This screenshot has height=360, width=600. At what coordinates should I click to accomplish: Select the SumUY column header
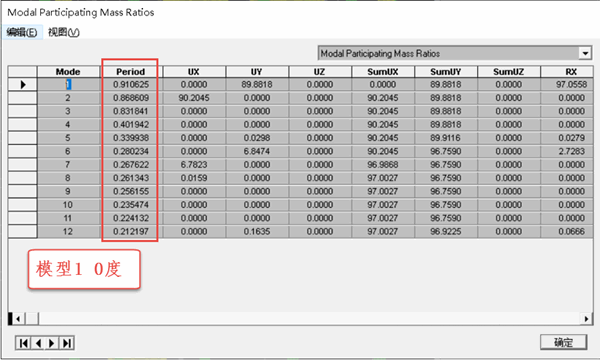pos(445,72)
